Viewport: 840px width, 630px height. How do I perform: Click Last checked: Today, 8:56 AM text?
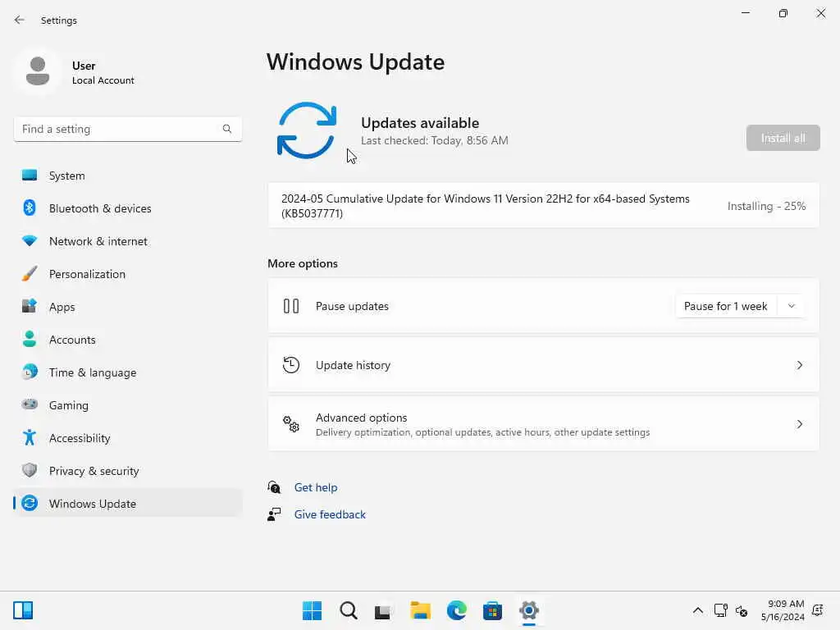click(435, 140)
